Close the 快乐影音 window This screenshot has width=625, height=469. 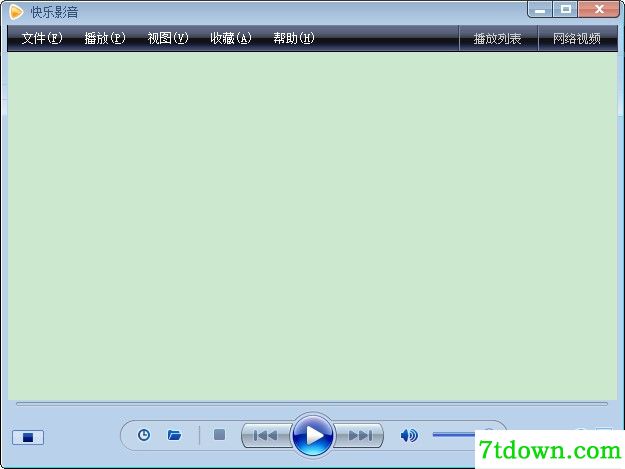[599, 10]
